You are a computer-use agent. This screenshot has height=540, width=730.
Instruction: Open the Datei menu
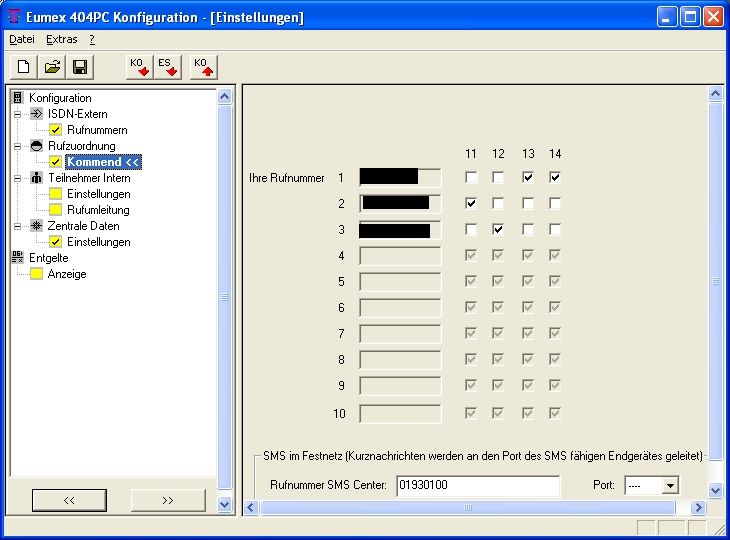(22, 40)
